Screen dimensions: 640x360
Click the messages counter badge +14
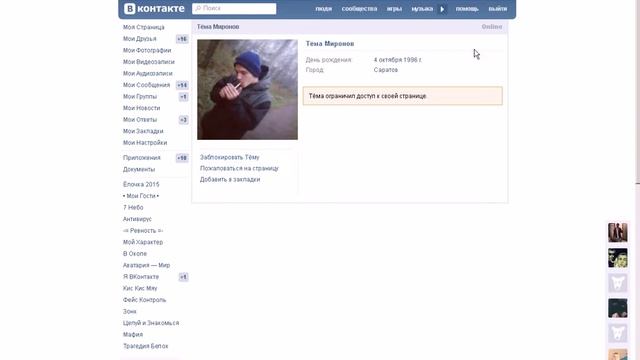coord(182,85)
